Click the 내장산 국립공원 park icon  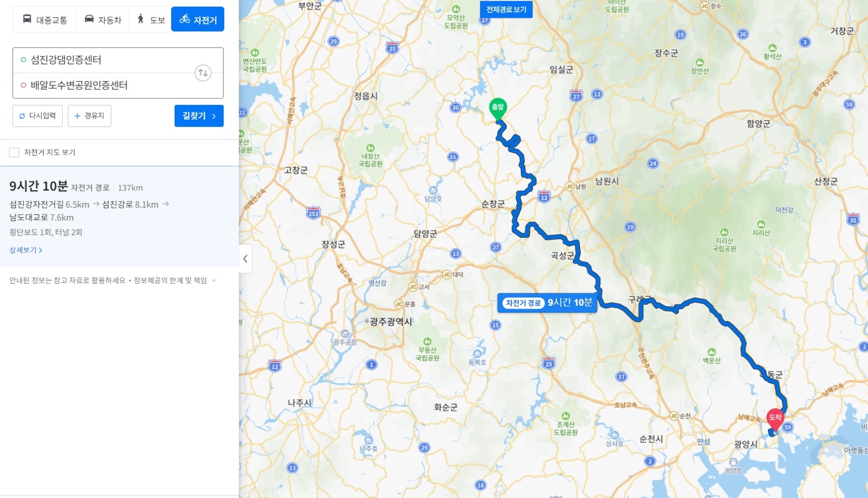(x=370, y=148)
